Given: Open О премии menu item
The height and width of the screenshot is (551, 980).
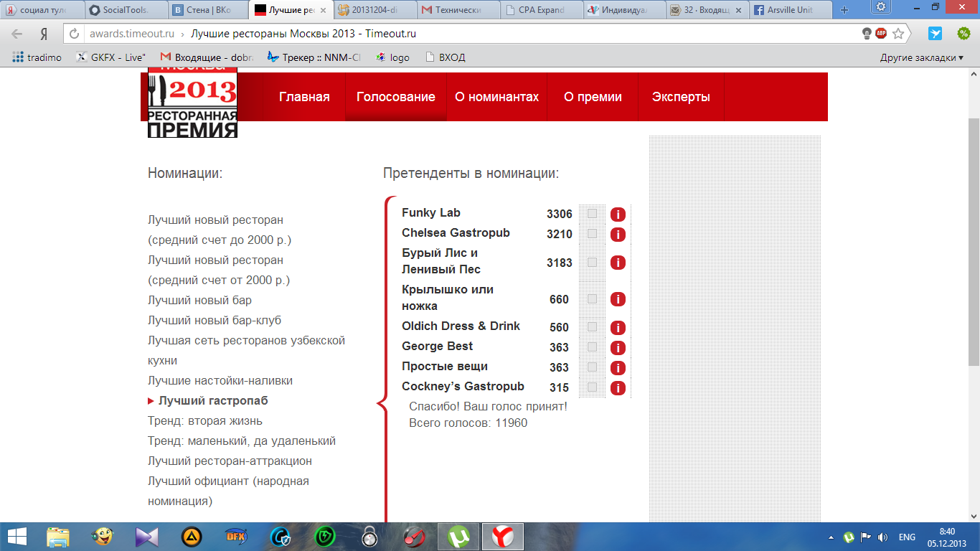Looking at the screenshot, I should (593, 97).
